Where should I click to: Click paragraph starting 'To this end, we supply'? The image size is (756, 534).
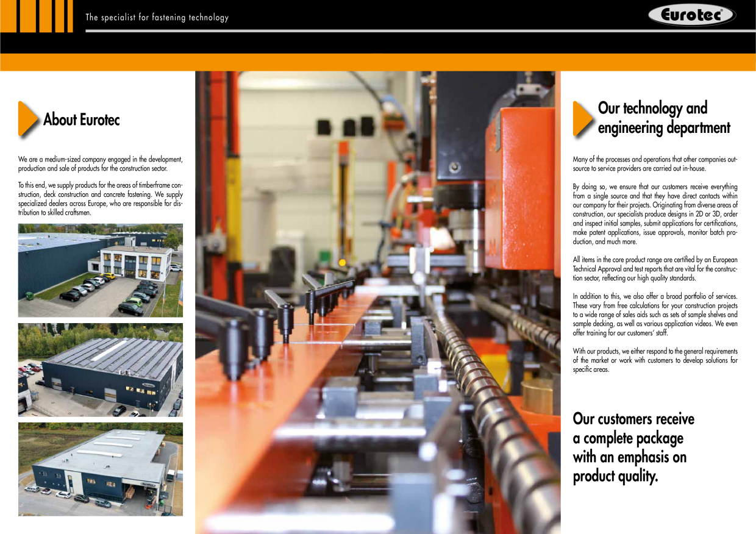pyautogui.click(x=101, y=199)
